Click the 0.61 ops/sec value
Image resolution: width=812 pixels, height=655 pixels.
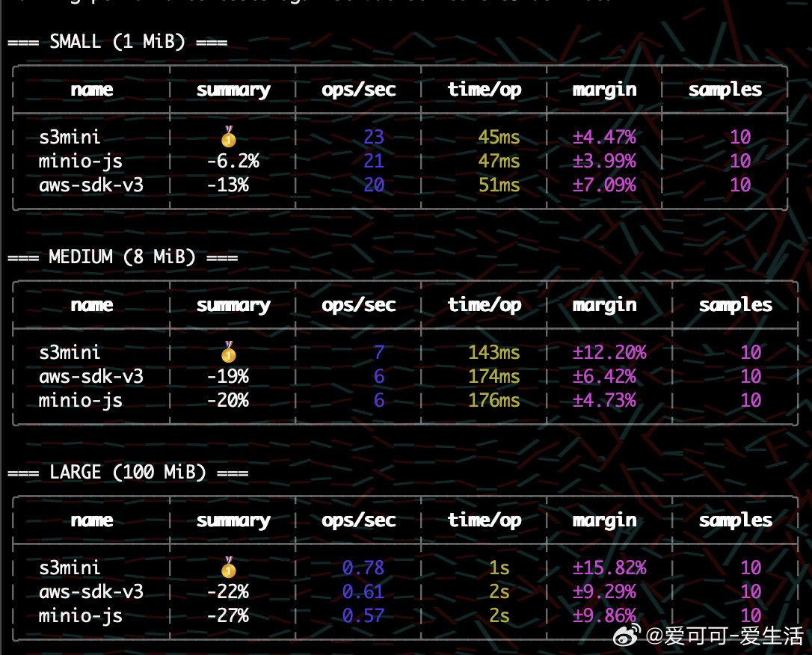(363, 592)
